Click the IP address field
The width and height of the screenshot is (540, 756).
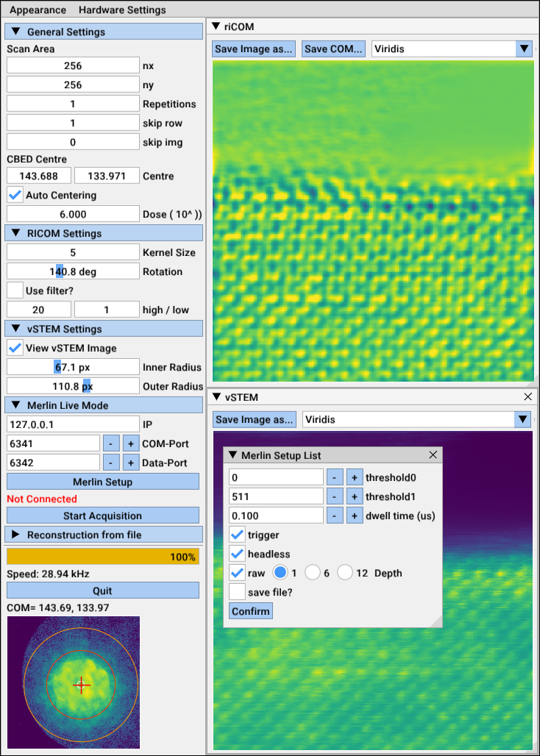(x=73, y=424)
